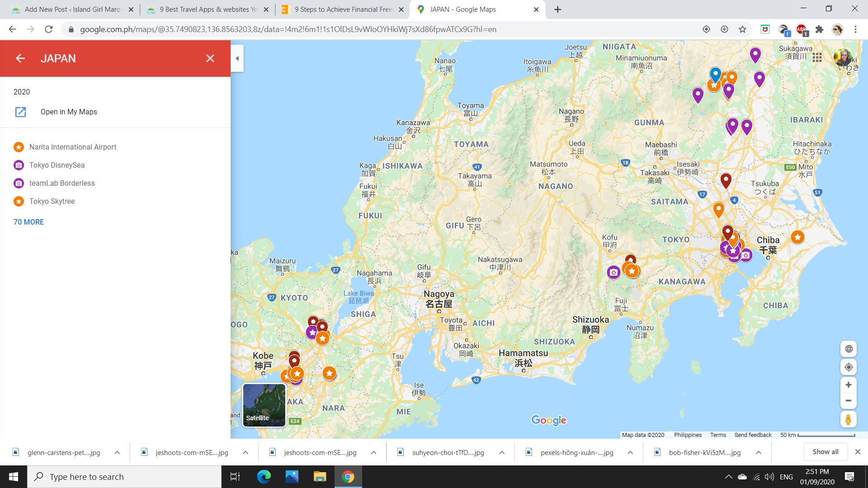The height and width of the screenshot is (488, 868).
Task: Select Narita International Airport in list
Action: (73, 147)
